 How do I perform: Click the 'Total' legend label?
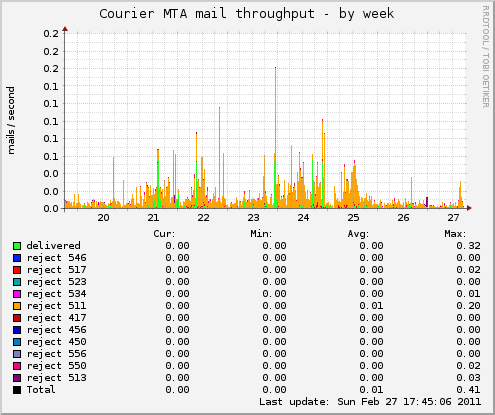pyautogui.click(x=41, y=390)
